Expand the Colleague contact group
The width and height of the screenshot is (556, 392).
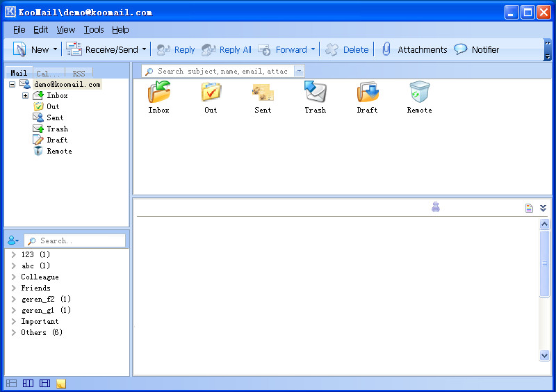pos(14,277)
